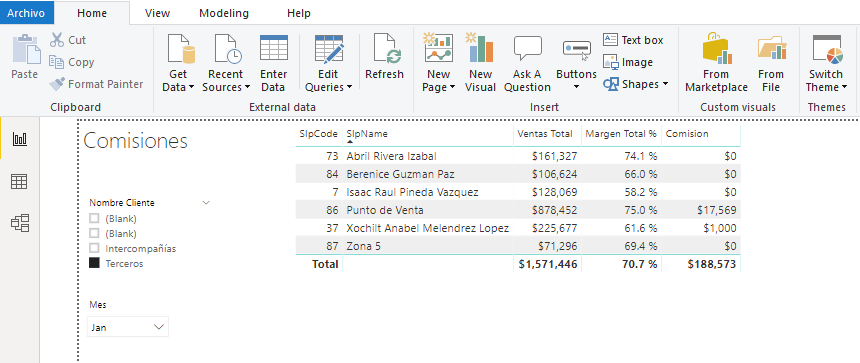
Task: Click the $878,452 sales value
Action: (x=554, y=210)
